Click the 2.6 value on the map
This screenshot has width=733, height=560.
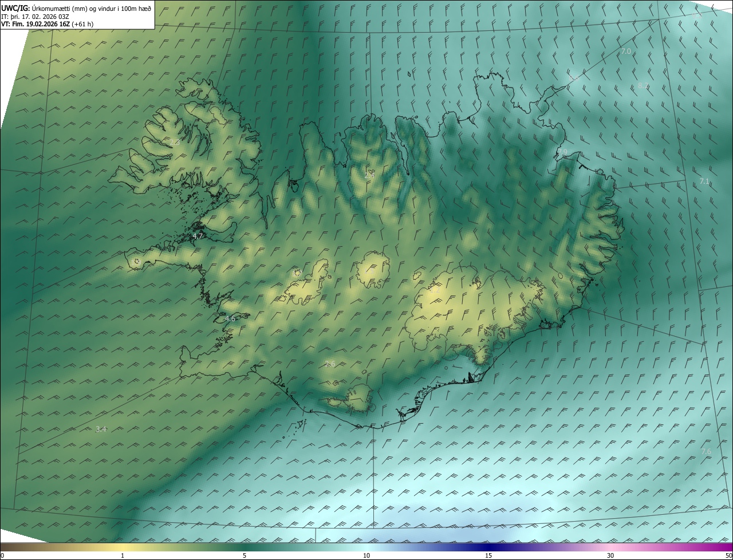[329, 364]
